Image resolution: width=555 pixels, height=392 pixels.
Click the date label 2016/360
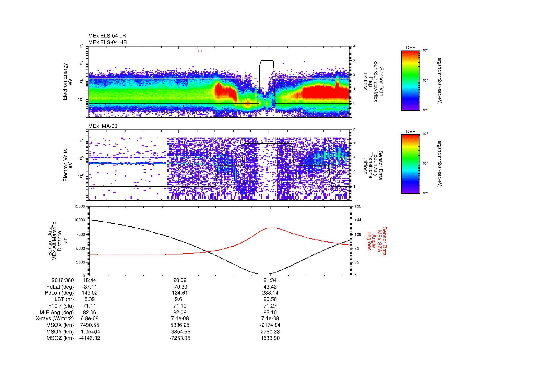click(63, 280)
